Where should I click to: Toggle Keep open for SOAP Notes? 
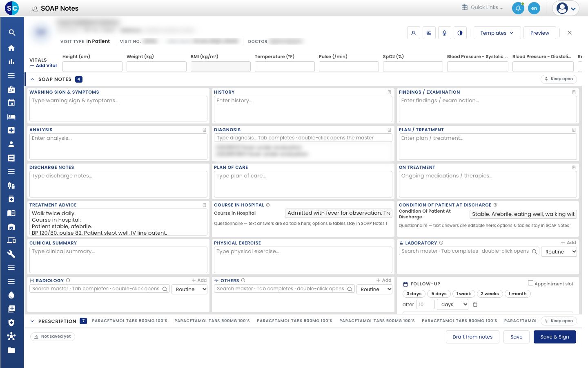559,79
